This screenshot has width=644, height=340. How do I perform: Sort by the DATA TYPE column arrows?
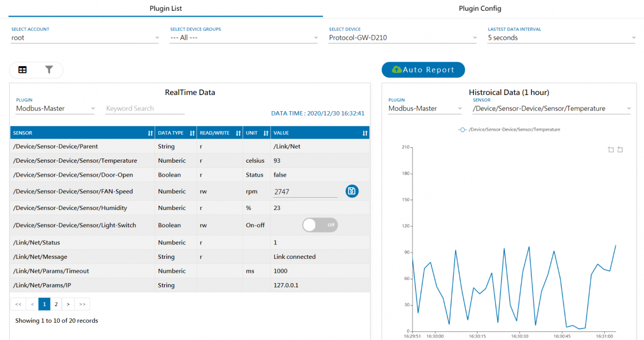click(x=192, y=133)
